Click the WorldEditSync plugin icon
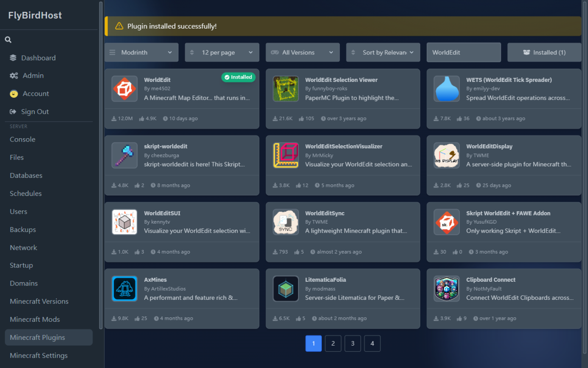The width and height of the screenshot is (588, 368). point(286,222)
